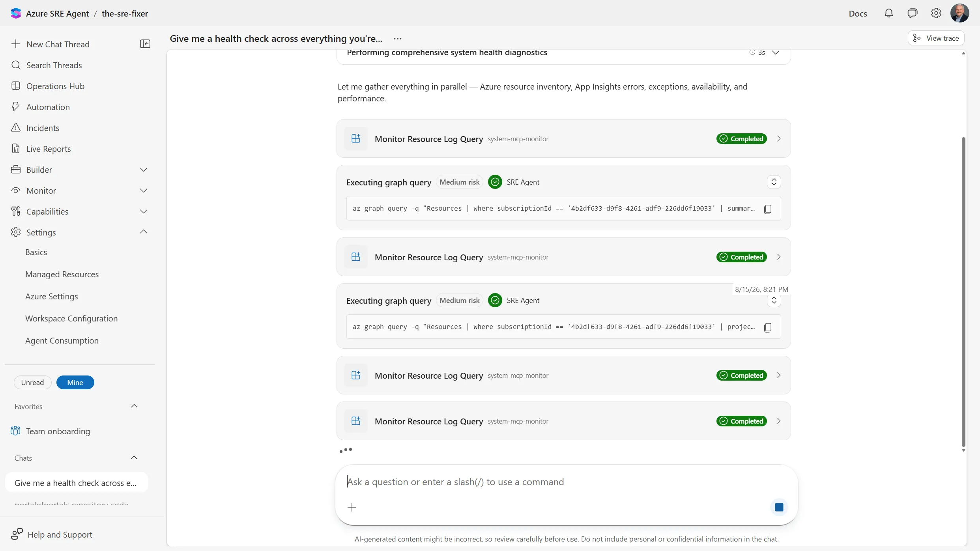This screenshot has width=980, height=551.
Task: Expand the third Monitor Resource Log Query card
Action: 779,375
